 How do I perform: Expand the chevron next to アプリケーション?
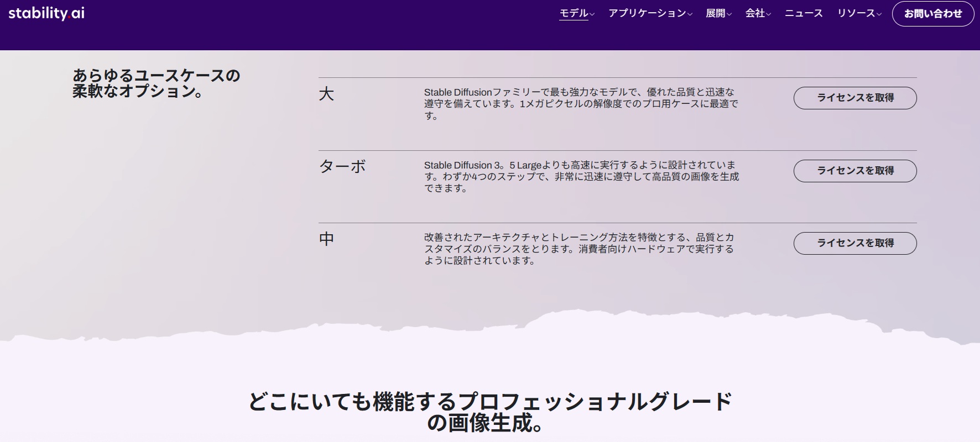tap(690, 14)
